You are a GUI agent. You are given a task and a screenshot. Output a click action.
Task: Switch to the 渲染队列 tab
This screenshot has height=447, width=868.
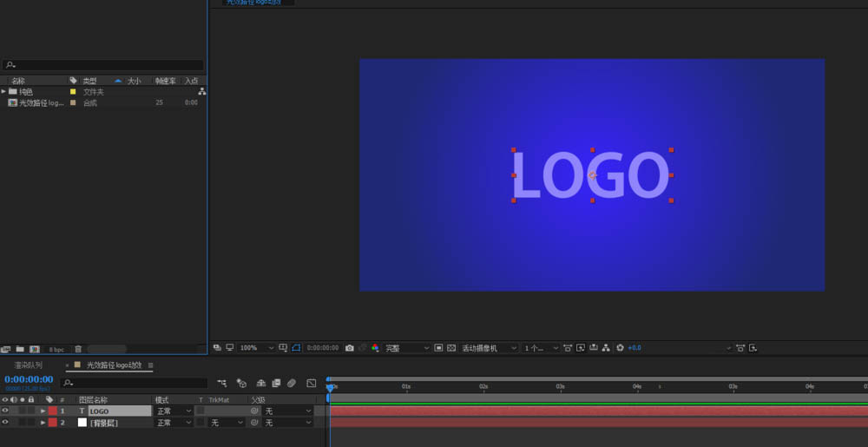29,365
